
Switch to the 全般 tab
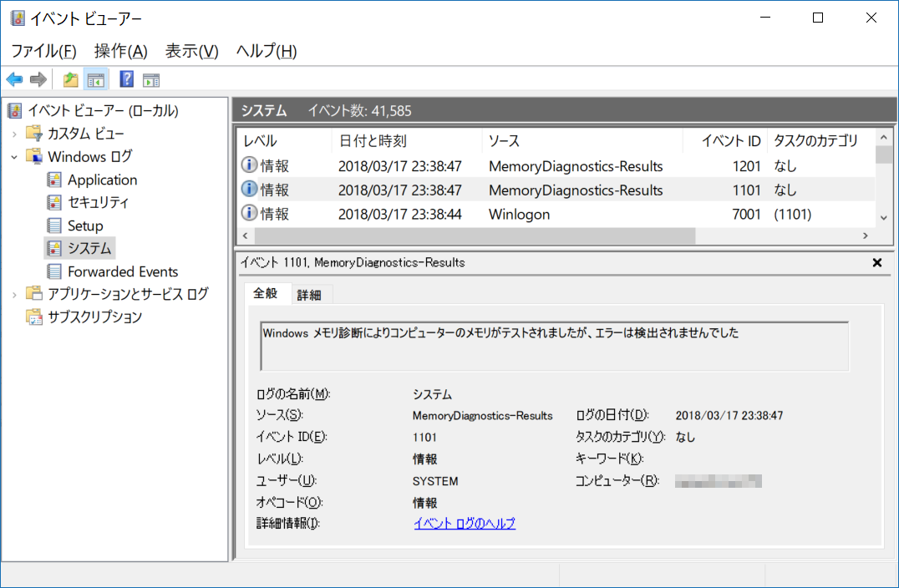(266, 293)
